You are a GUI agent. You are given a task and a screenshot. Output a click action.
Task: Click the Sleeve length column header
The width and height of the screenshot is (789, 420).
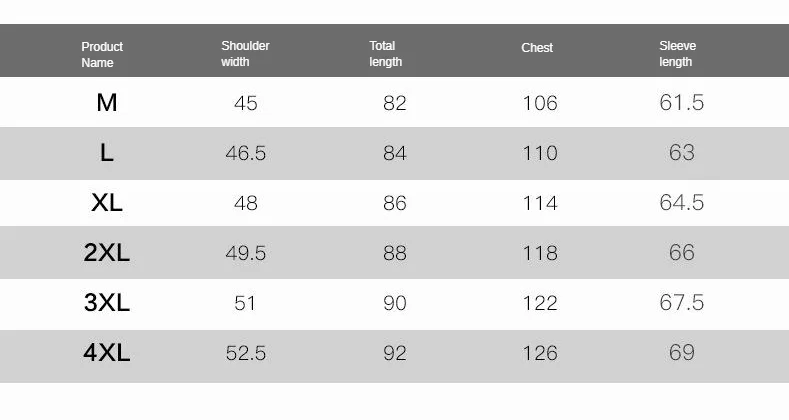pyautogui.click(x=677, y=53)
